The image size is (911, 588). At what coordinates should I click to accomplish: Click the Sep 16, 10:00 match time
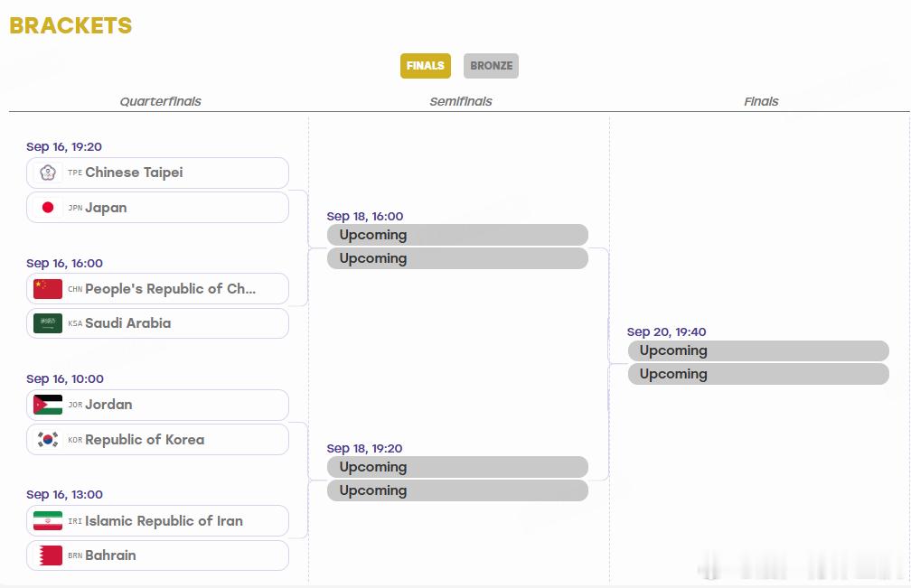[65, 378]
